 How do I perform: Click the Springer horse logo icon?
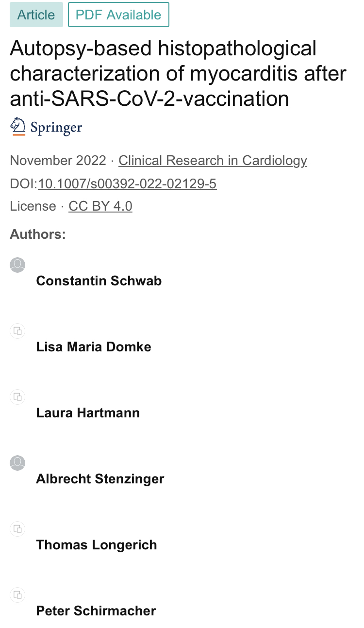pyautogui.click(x=18, y=127)
